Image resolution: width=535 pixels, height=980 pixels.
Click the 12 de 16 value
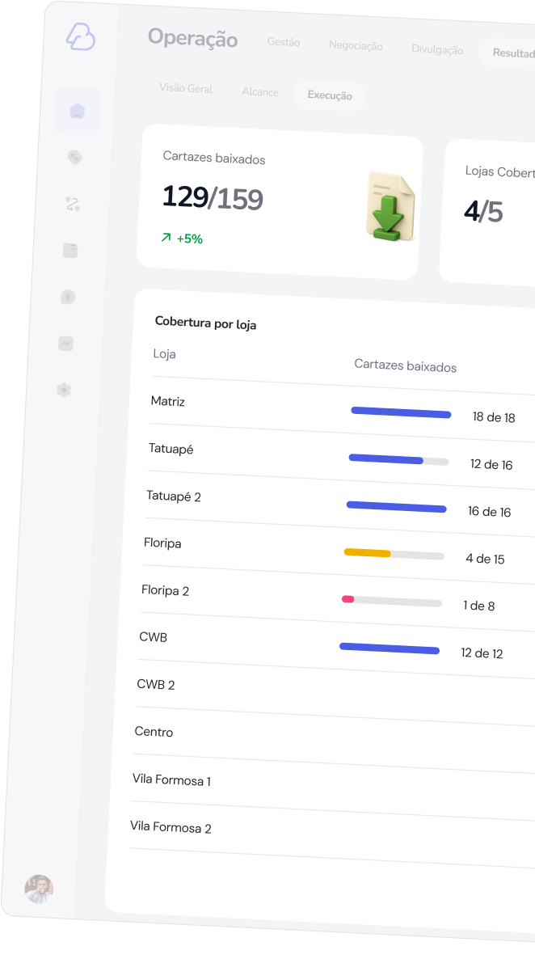pos(491,464)
